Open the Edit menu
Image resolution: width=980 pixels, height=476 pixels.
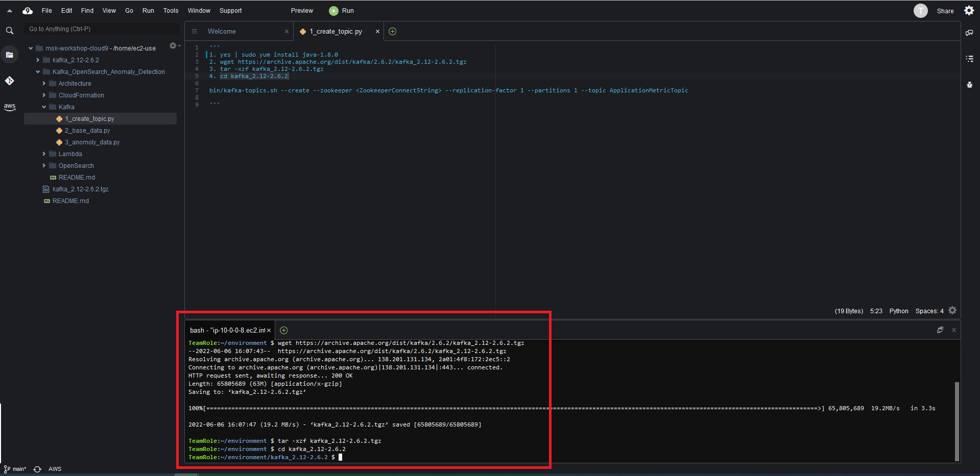pyautogui.click(x=66, y=11)
